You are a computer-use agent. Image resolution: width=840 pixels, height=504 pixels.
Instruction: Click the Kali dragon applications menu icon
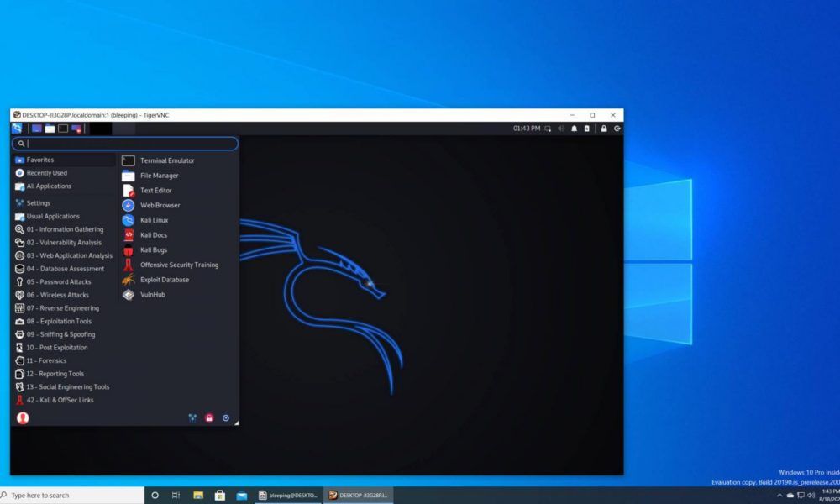(17, 129)
